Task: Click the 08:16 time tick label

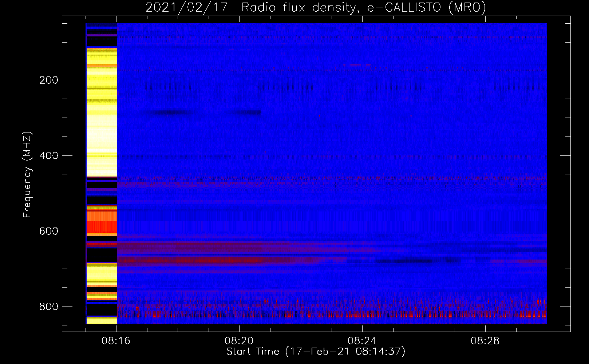Action: point(116,341)
